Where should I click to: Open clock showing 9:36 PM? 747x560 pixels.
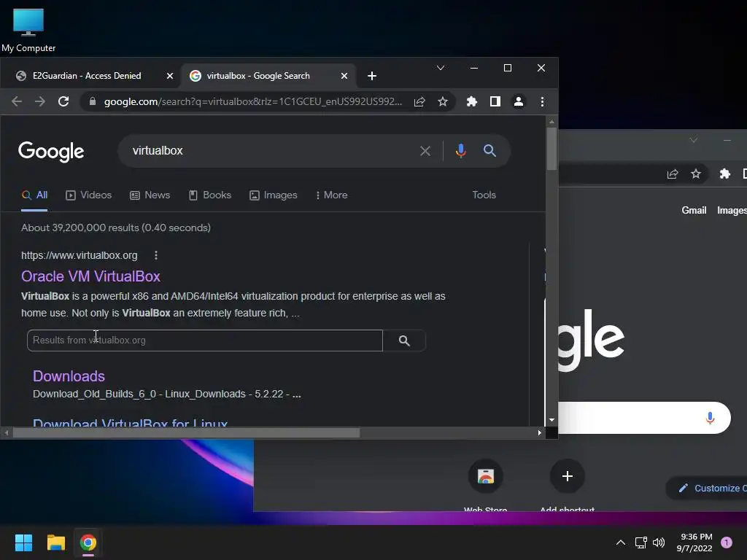point(694,542)
